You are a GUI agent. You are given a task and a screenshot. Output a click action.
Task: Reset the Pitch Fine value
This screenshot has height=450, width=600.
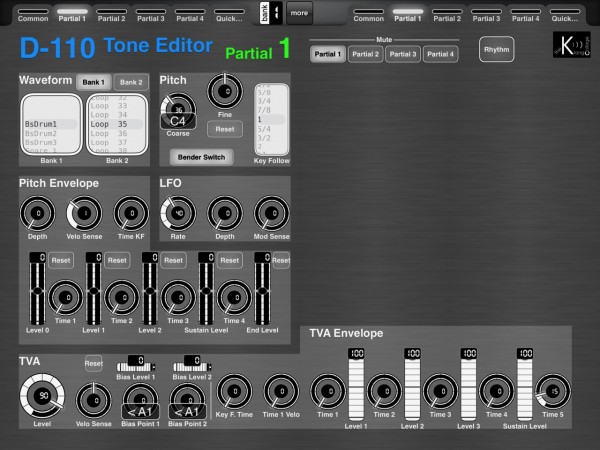225,129
